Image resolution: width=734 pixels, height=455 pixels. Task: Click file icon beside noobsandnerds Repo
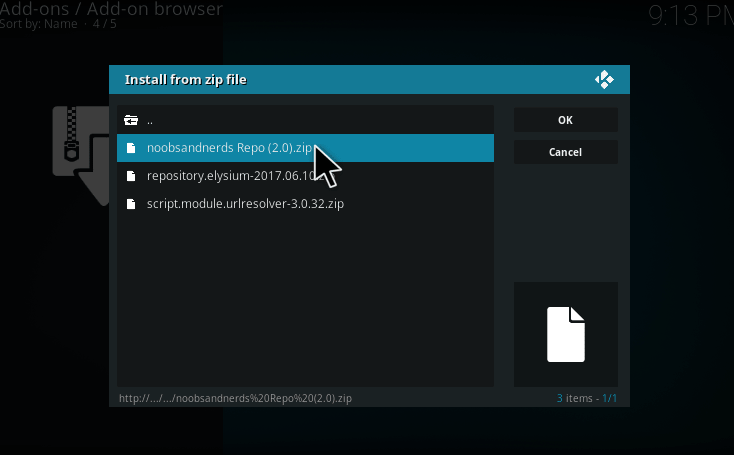(131, 148)
